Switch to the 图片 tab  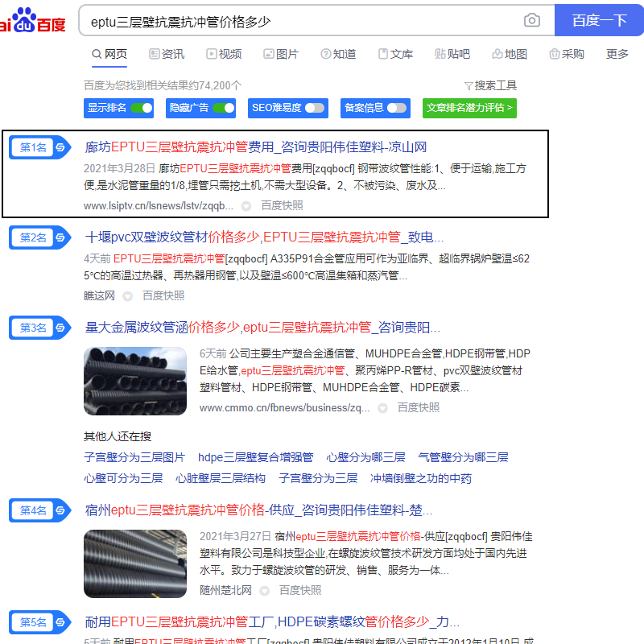point(281,54)
